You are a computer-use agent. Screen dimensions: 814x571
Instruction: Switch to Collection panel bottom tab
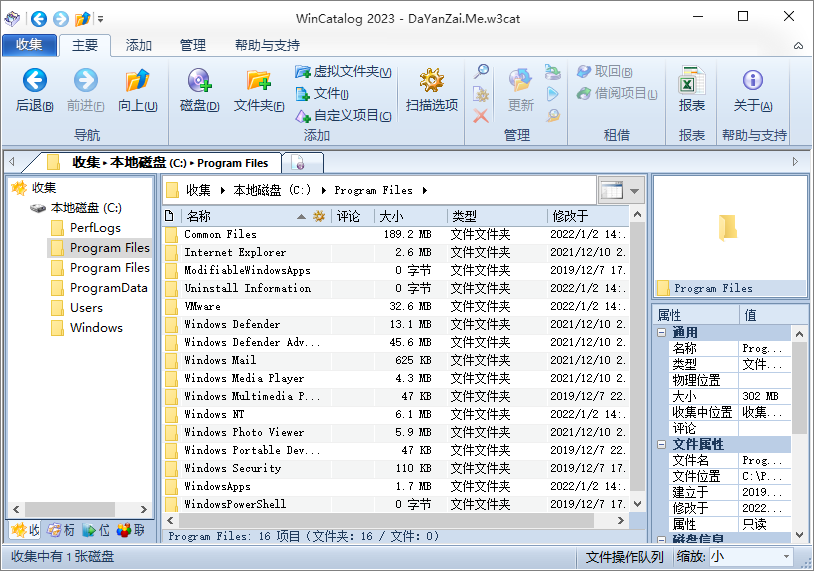pyautogui.click(x=26, y=530)
